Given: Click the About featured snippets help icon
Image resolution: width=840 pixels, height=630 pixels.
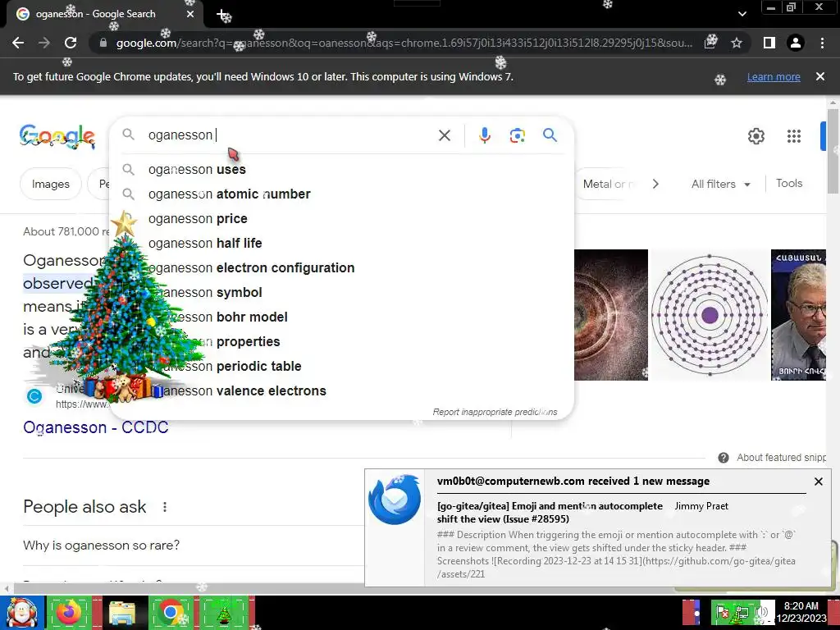Looking at the screenshot, I should [x=724, y=458].
